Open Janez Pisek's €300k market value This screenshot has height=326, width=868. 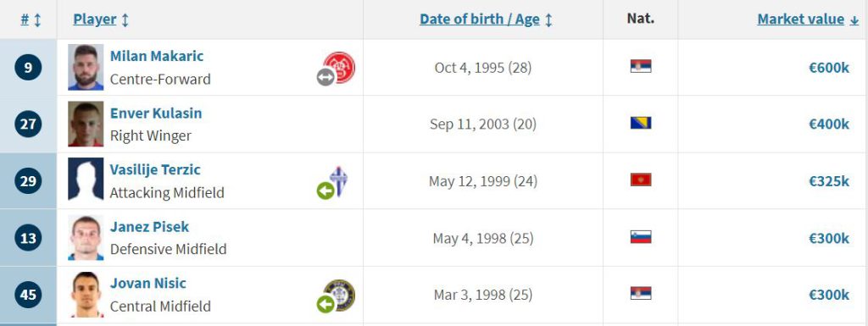point(829,238)
